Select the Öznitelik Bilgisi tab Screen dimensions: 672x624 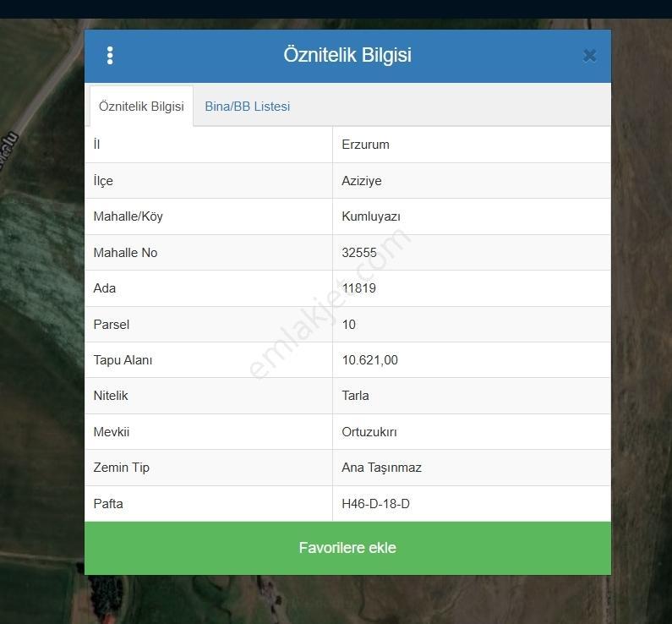(x=141, y=107)
